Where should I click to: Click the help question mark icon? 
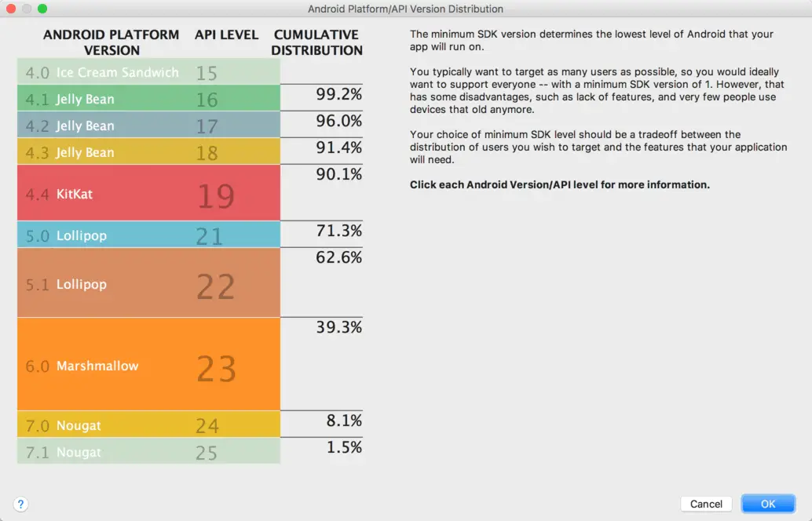click(x=21, y=505)
